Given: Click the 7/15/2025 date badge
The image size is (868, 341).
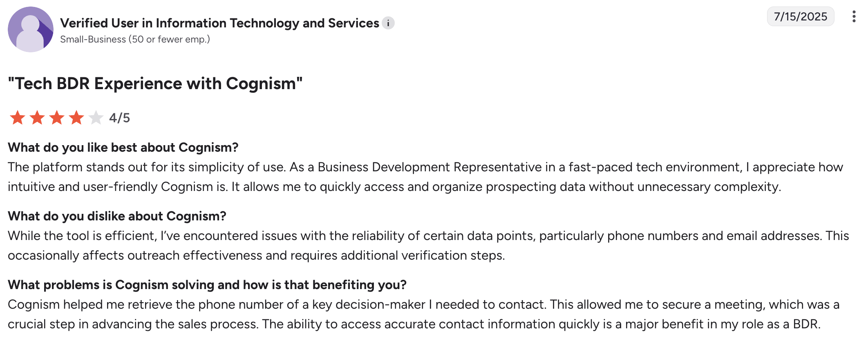Looking at the screenshot, I should click(x=801, y=16).
